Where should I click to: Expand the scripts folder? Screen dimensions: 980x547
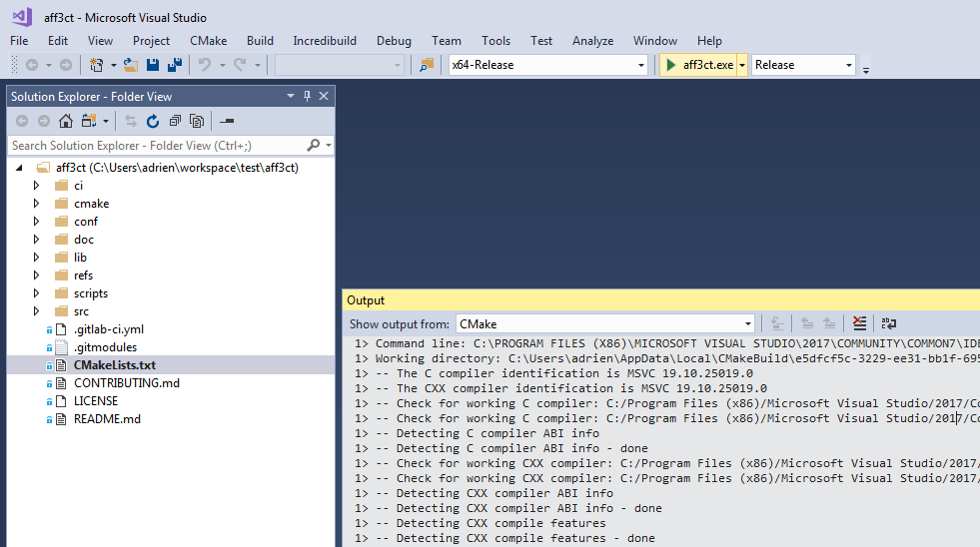(x=36, y=293)
